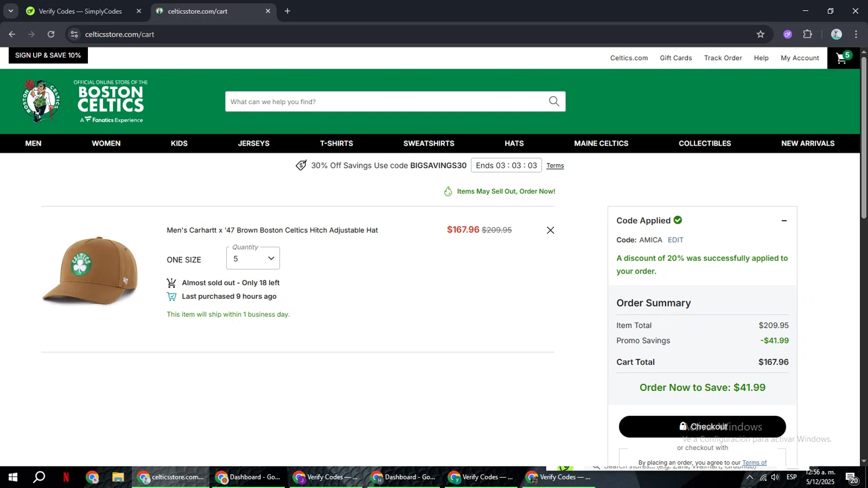Open the shopping cart icon with 5 items
868x488 pixels.
coord(844,58)
